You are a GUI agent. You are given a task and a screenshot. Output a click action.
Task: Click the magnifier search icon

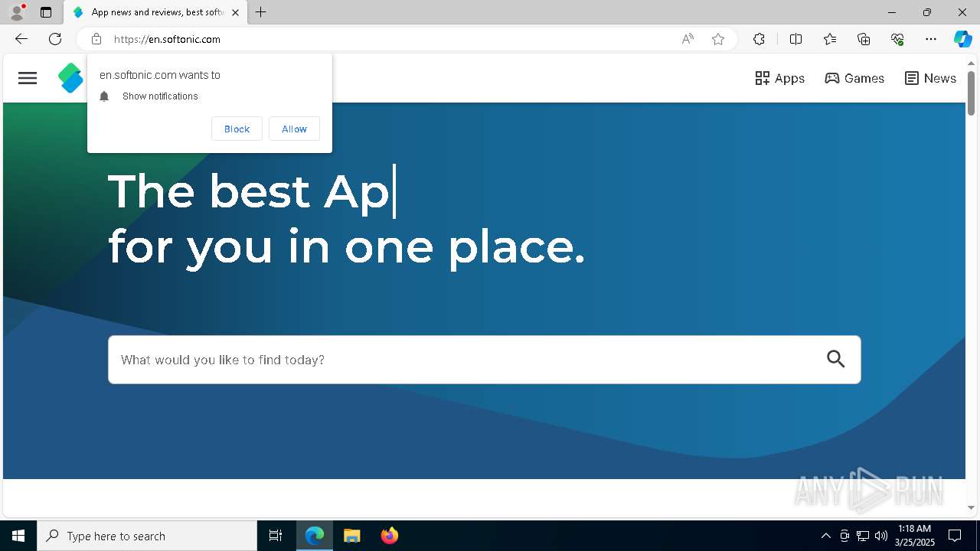[836, 359]
